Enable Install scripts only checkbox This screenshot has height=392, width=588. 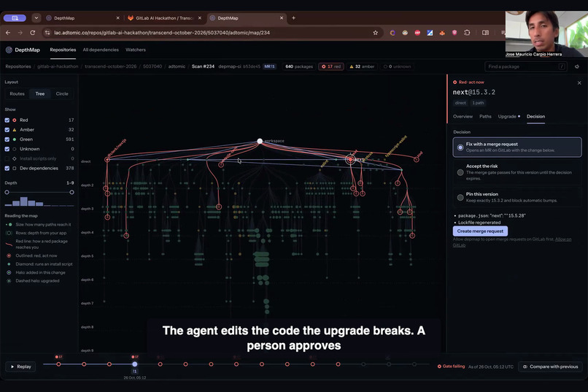coord(7,158)
